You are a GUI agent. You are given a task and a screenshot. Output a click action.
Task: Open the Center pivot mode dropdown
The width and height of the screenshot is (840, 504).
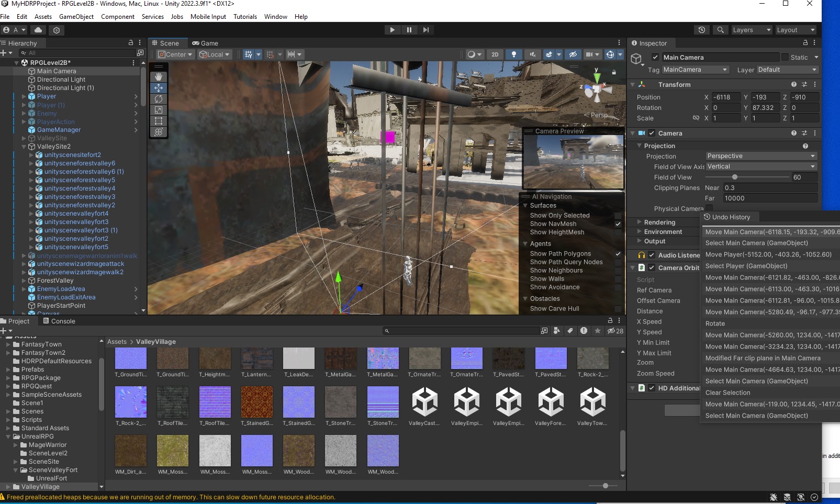[175, 54]
